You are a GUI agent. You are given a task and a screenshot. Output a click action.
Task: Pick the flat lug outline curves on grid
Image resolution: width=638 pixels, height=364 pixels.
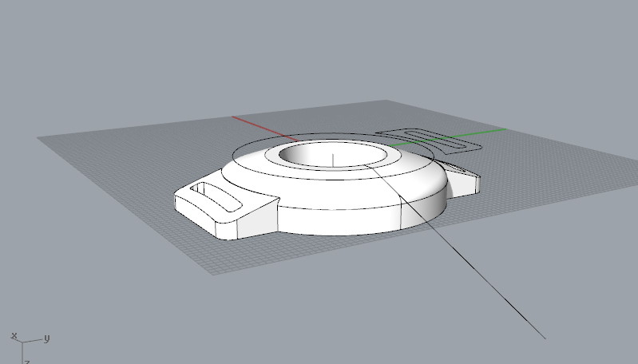tap(429, 141)
